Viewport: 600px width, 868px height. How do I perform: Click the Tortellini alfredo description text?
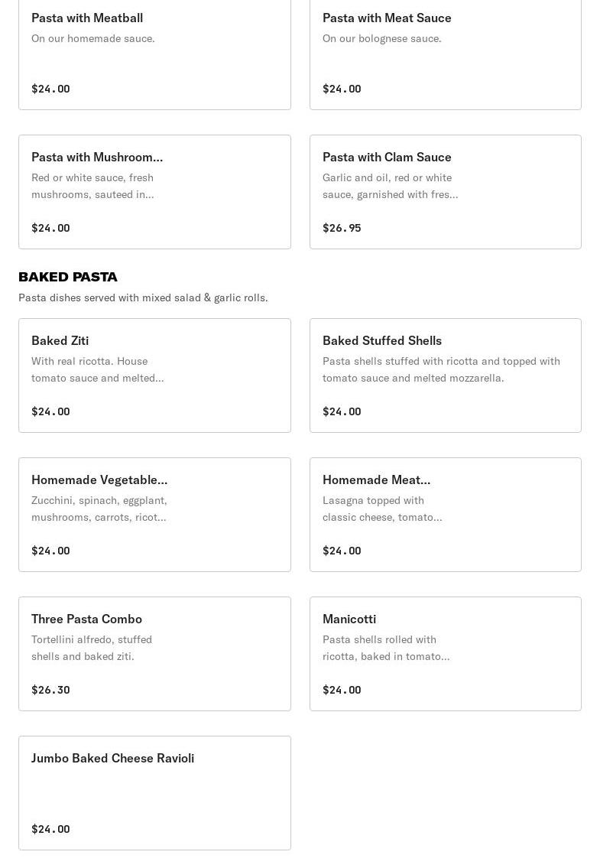pos(92,648)
